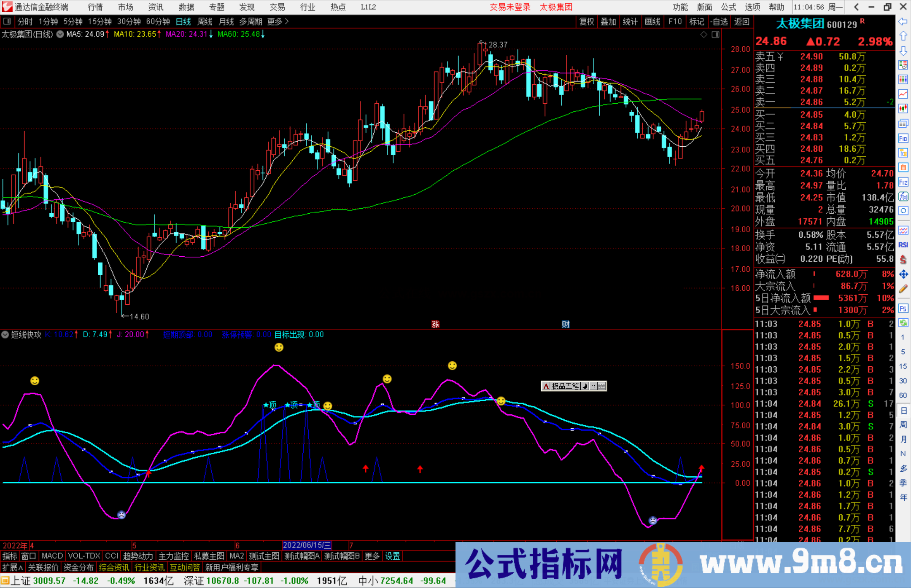Select the 日 daily period in sidebar
This screenshot has height=588, width=911.
903,411
